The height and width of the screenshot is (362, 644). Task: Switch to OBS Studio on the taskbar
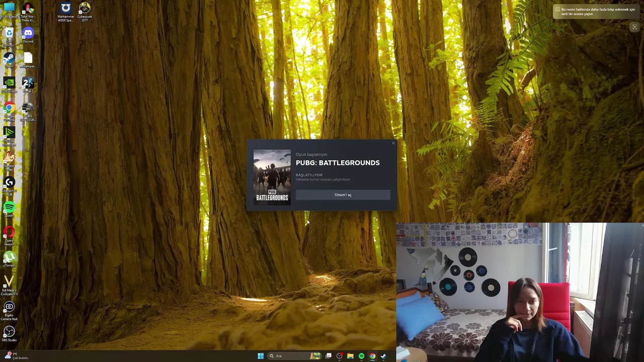340,356
